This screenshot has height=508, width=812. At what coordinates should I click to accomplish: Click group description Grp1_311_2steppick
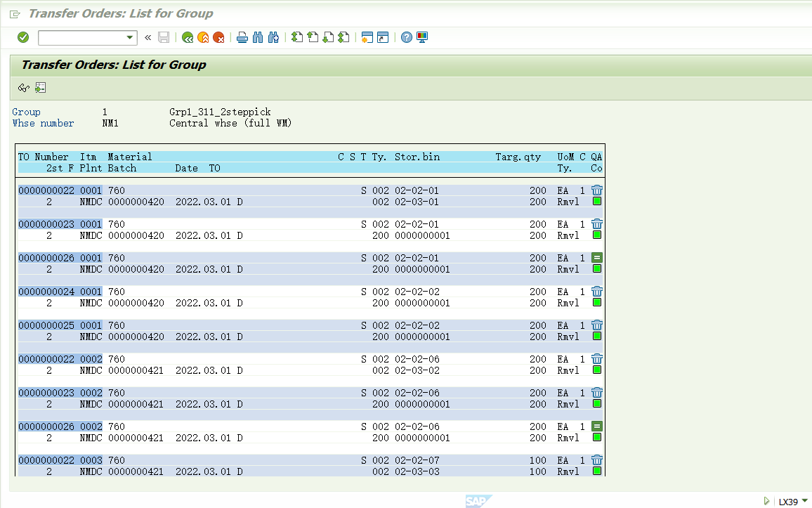pos(220,112)
